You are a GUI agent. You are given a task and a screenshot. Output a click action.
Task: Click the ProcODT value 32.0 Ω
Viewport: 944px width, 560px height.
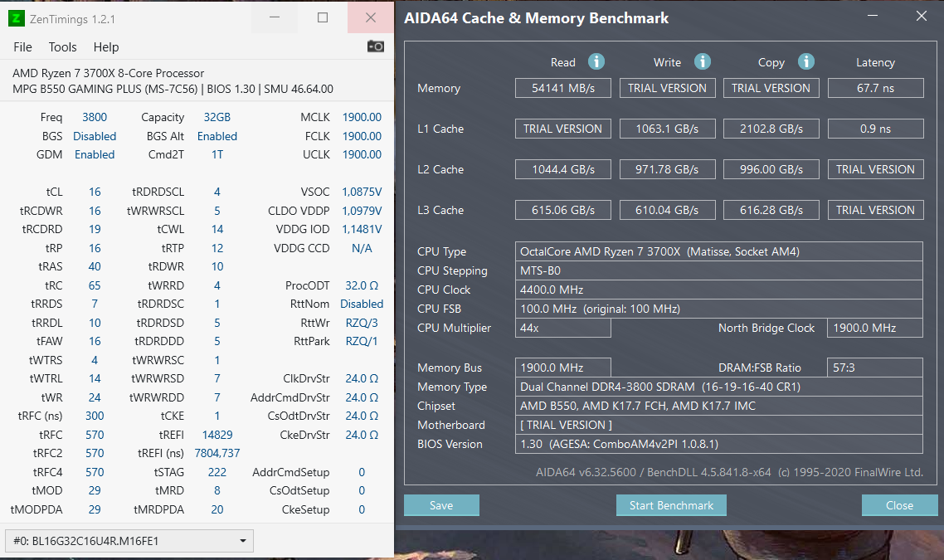[362, 285]
